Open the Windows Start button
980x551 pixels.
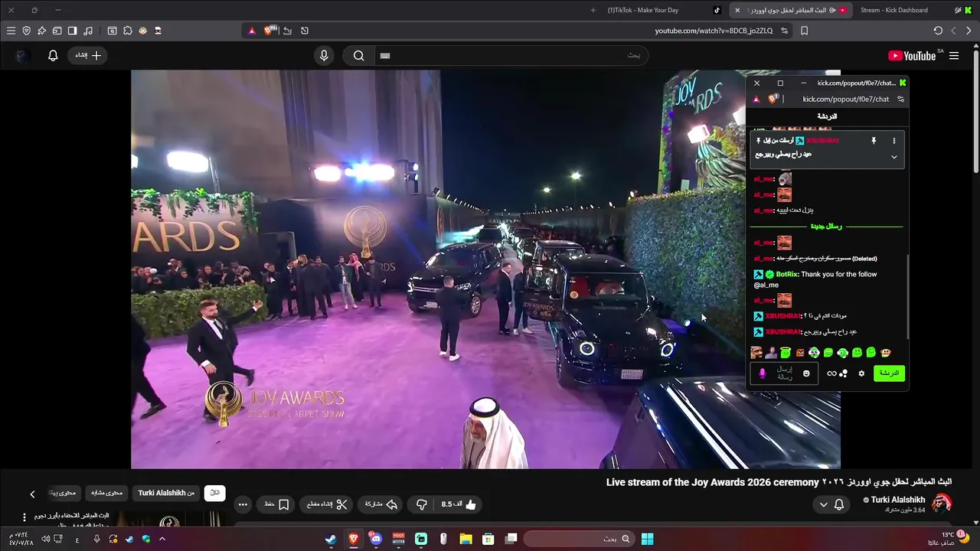(x=647, y=539)
